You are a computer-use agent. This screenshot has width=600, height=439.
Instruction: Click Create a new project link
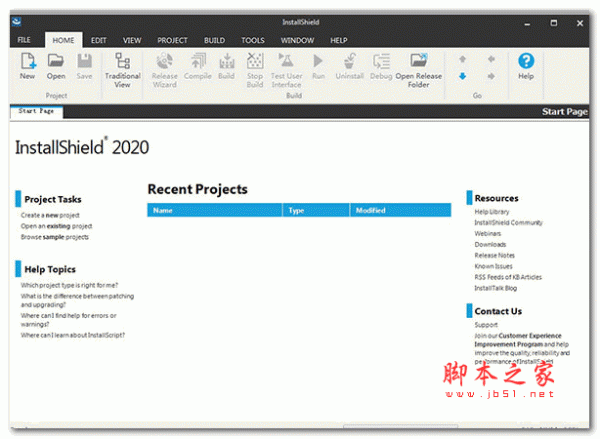(x=50, y=215)
